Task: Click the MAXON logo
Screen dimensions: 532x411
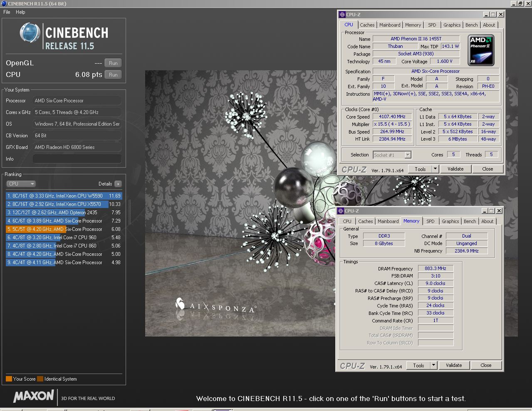Action: (34, 396)
